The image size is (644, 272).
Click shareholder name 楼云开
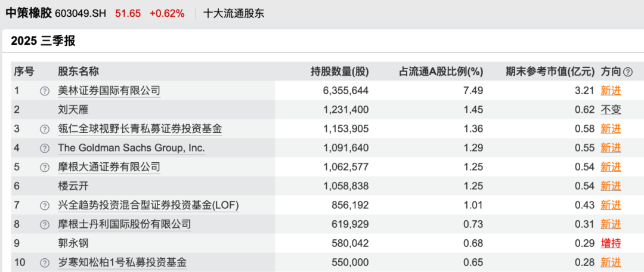(x=73, y=186)
